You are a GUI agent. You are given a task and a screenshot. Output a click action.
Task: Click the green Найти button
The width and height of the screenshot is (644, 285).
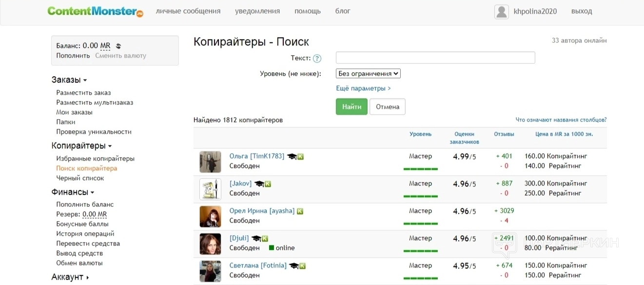point(351,107)
